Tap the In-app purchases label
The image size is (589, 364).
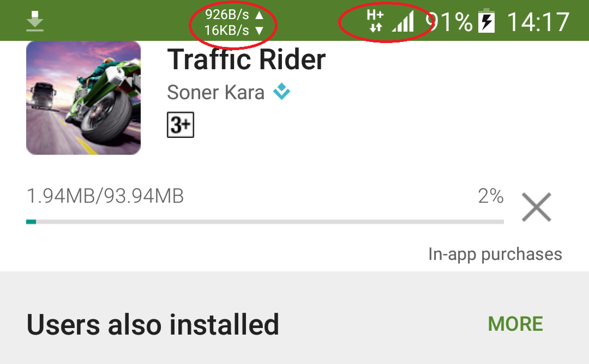pyautogui.click(x=495, y=254)
